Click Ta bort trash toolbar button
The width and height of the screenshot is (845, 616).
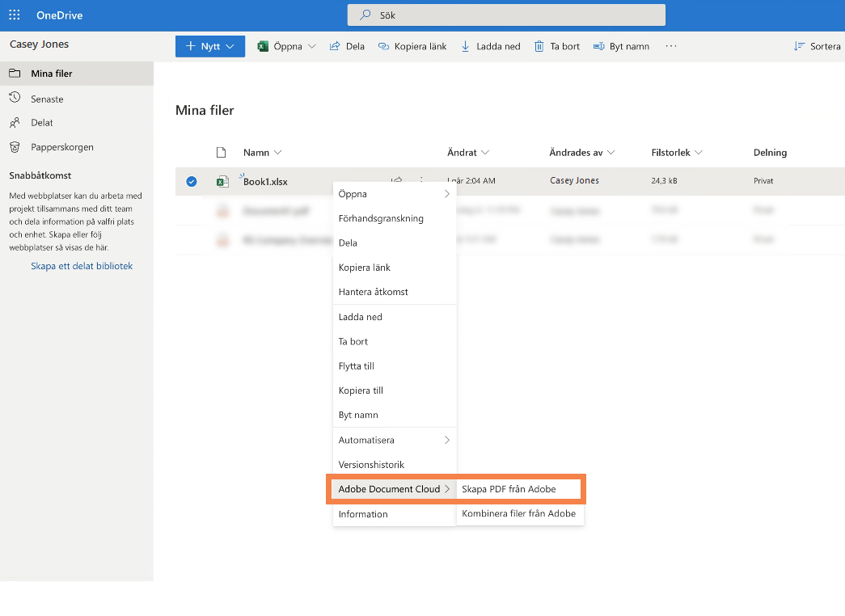pyautogui.click(x=557, y=46)
